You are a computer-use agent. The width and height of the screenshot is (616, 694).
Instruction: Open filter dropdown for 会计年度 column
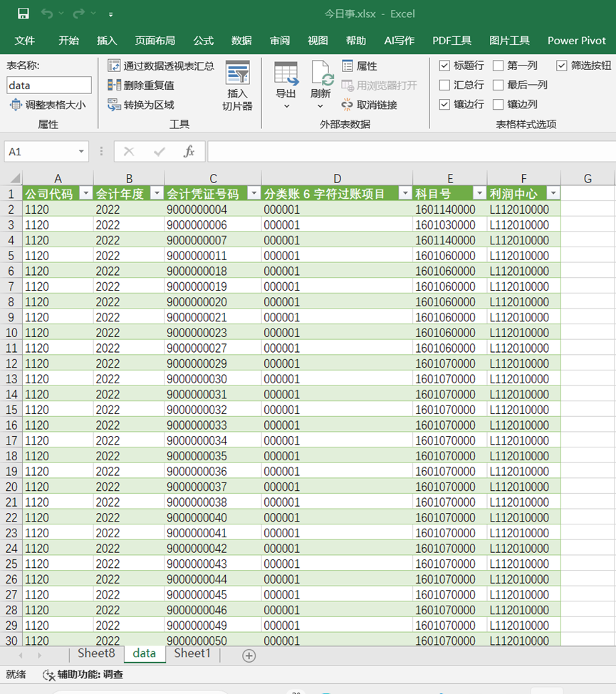157,193
